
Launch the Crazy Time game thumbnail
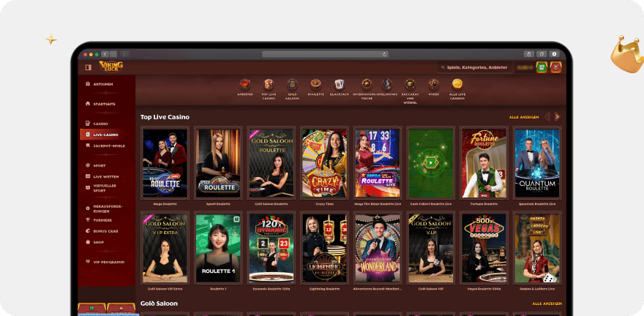(324, 163)
